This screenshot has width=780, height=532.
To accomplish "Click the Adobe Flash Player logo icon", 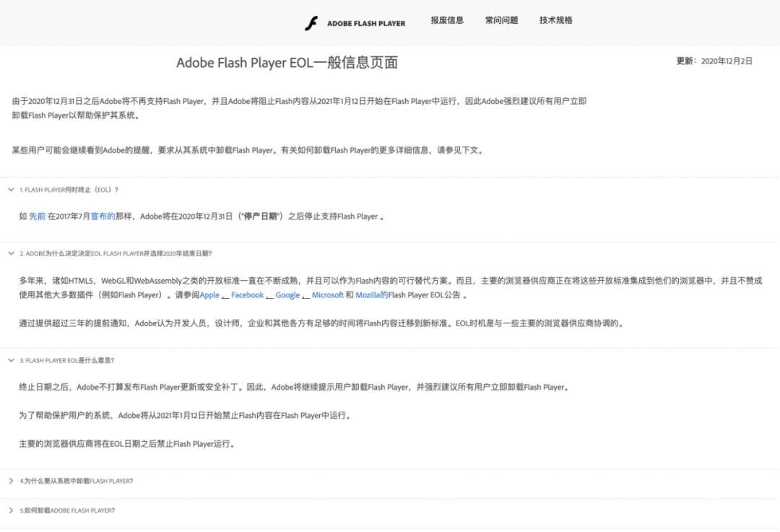I will coord(311,23).
